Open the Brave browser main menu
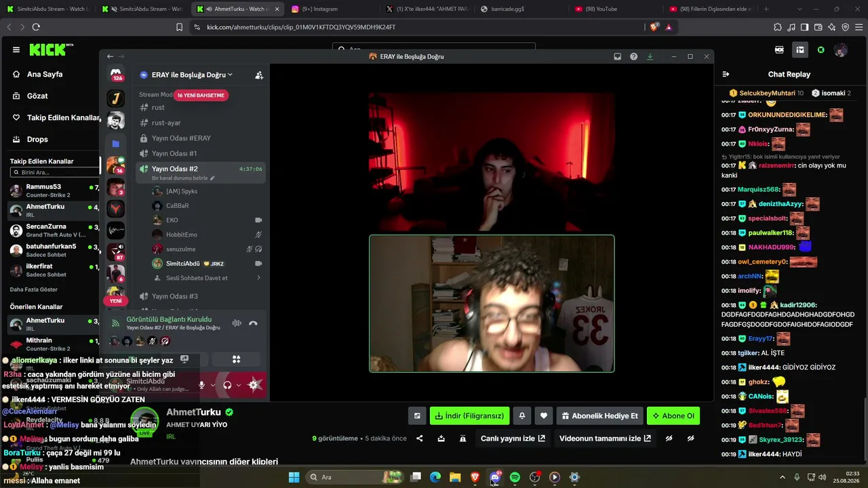The width and height of the screenshot is (868, 488). 859,27
